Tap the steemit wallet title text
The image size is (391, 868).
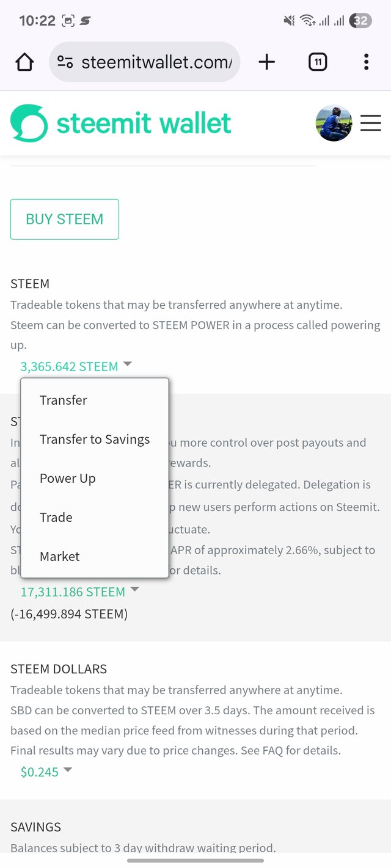coord(144,123)
